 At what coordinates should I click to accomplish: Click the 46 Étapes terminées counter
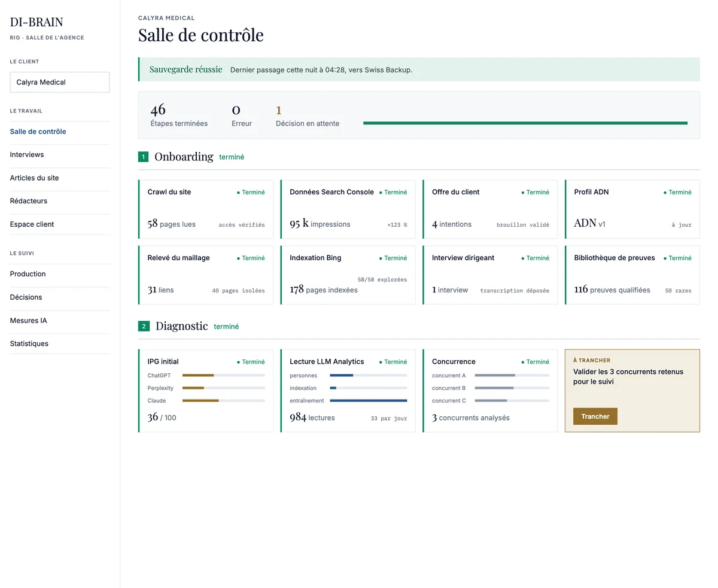pos(179,115)
